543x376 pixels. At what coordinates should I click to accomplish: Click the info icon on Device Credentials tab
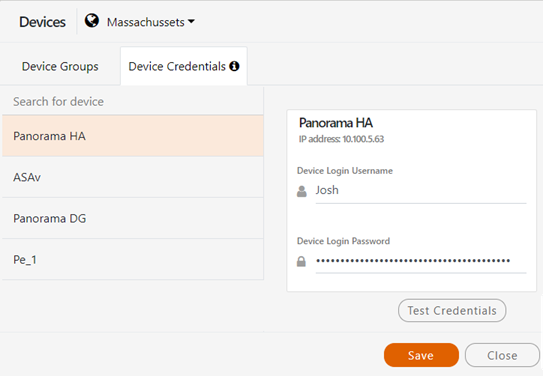tap(234, 66)
